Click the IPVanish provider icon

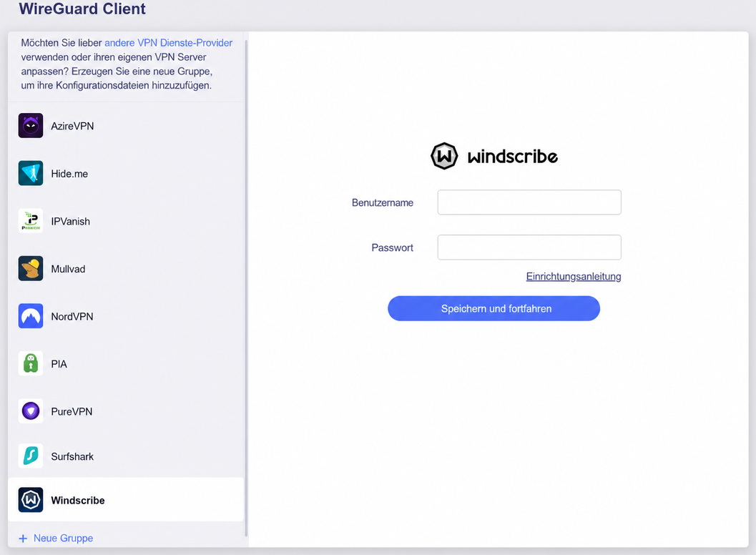pyautogui.click(x=30, y=221)
